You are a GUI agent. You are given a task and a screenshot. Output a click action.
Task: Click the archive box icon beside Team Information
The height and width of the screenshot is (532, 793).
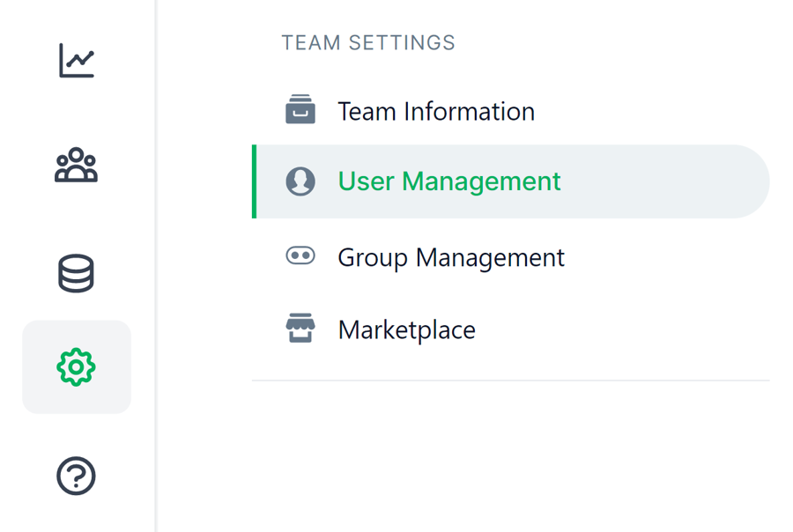click(300, 111)
